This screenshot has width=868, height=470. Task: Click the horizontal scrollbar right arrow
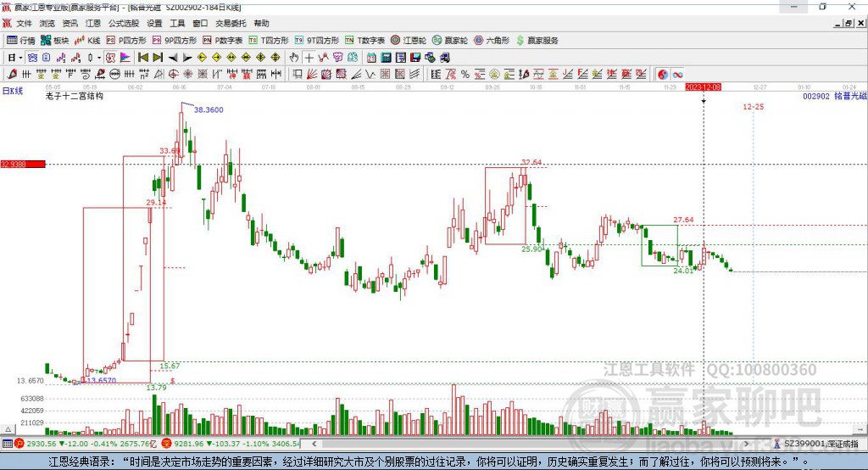coord(746,444)
